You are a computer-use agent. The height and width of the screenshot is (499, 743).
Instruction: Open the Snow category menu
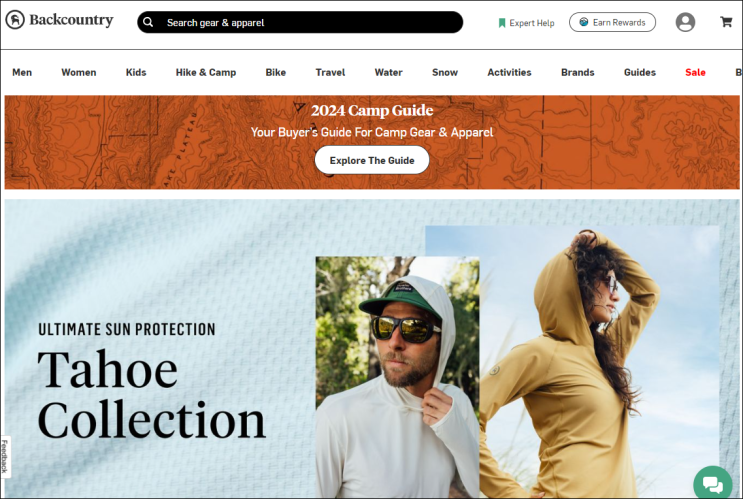coord(444,73)
